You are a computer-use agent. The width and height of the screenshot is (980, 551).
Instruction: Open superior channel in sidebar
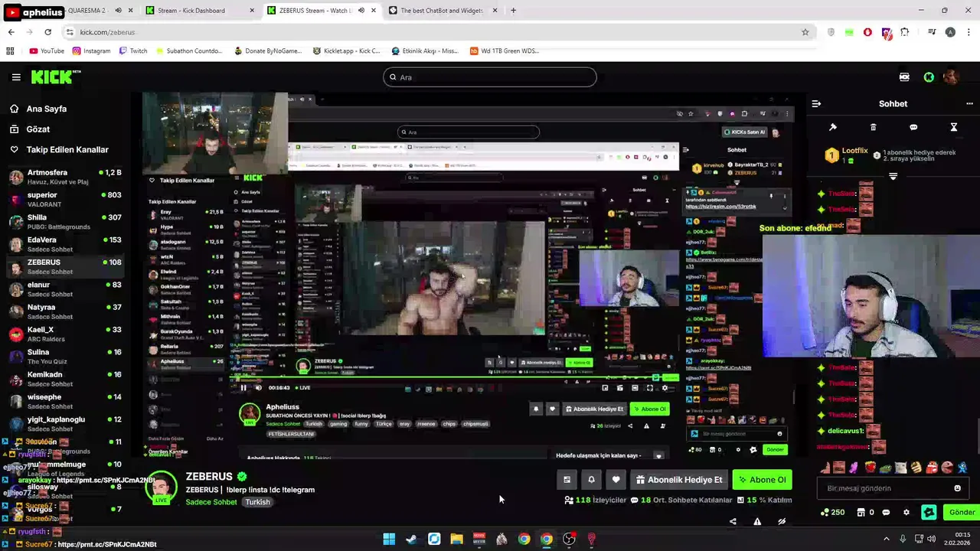tap(65, 199)
